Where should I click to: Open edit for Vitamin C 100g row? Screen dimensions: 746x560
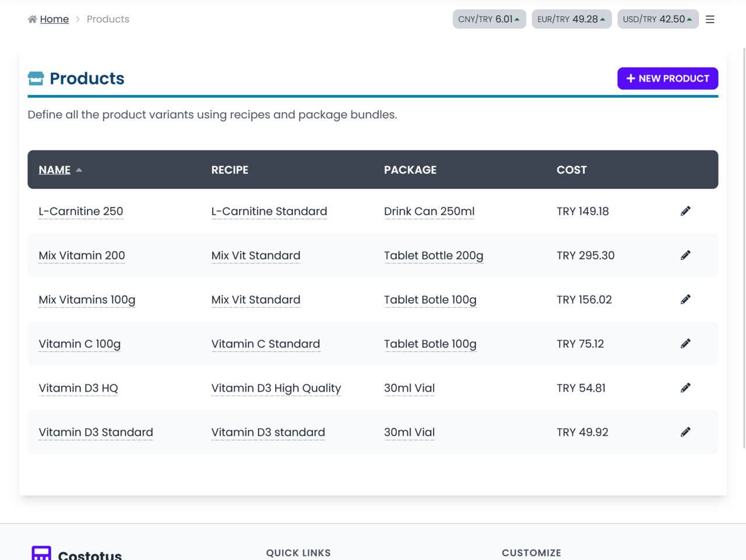pos(685,344)
